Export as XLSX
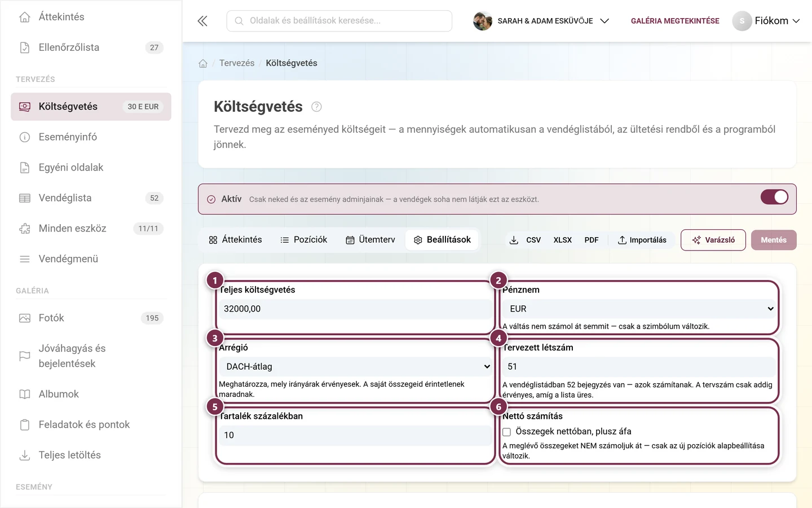The height and width of the screenshot is (508, 812). point(562,240)
